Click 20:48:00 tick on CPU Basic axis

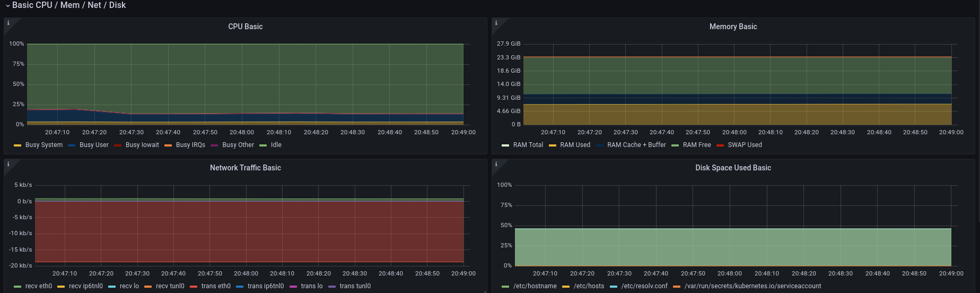[x=242, y=132]
